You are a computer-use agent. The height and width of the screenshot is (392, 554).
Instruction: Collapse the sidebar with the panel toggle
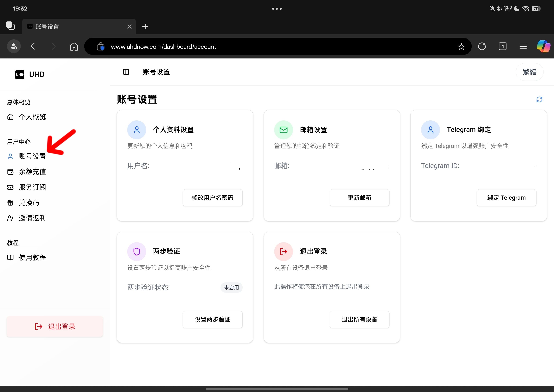[126, 72]
